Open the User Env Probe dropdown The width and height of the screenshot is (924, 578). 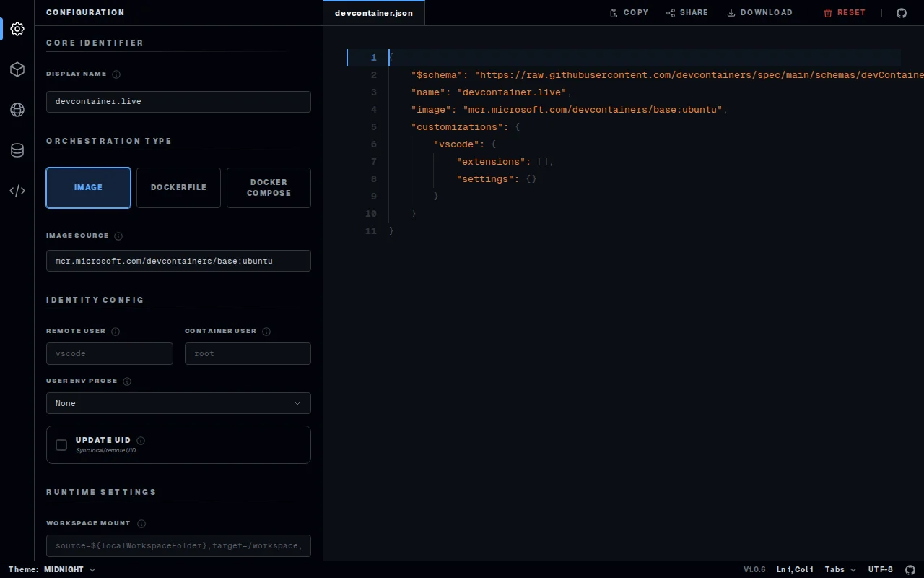coord(178,403)
